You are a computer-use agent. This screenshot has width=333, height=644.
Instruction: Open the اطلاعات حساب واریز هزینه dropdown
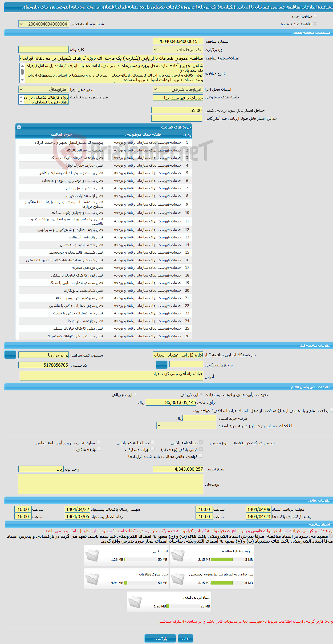pos(186,426)
